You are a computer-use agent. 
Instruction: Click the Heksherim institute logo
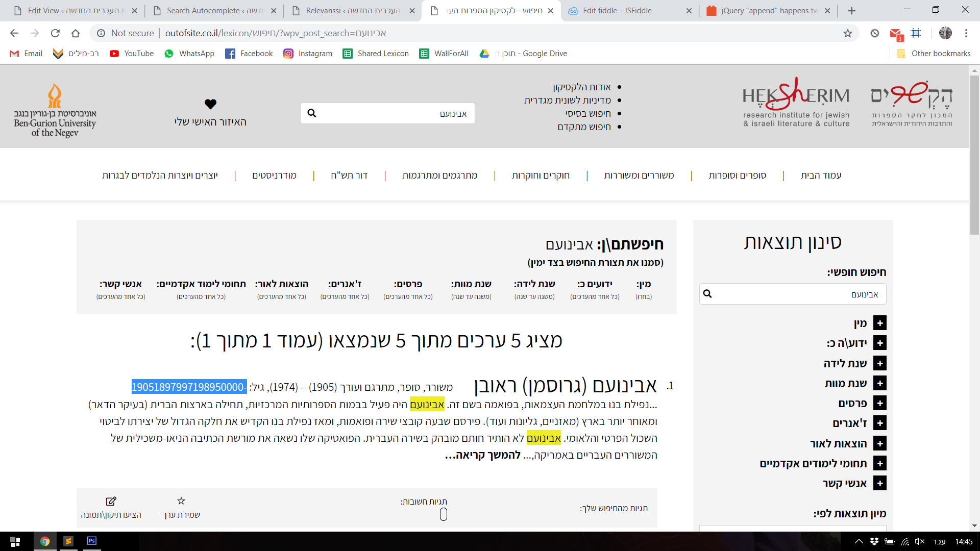[796, 102]
